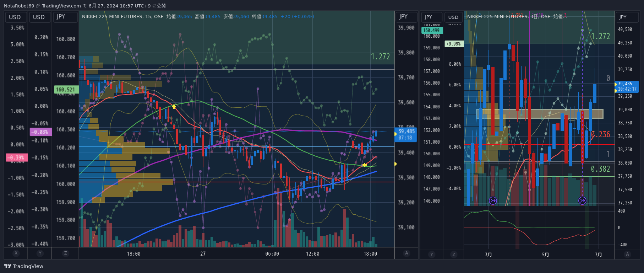Open JPY currency dropdown above 40,500 scale

pyautogui.click(x=627, y=17)
